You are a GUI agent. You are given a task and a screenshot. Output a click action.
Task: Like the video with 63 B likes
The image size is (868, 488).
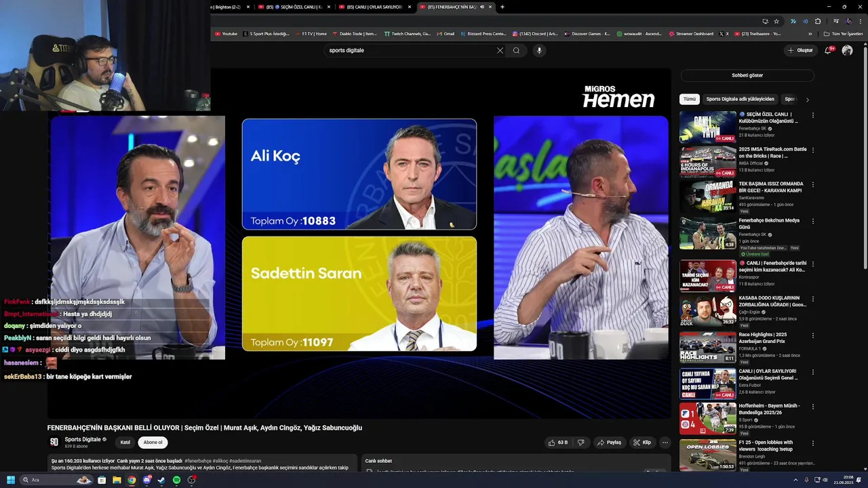pos(558,443)
